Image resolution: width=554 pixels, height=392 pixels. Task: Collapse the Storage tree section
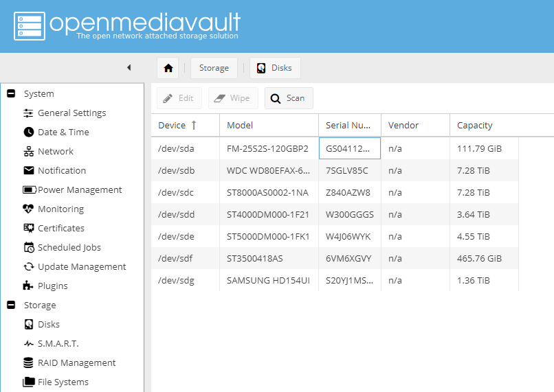[x=11, y=305]
